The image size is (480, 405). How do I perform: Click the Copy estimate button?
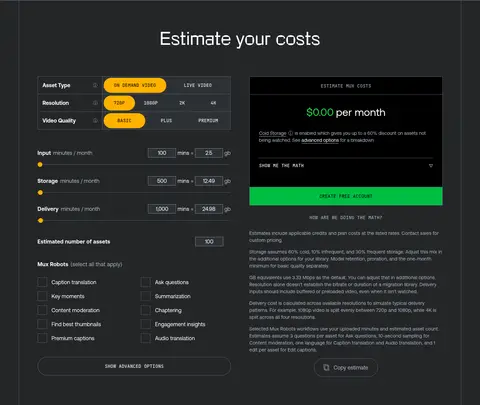pyautogui.click(x=346, y=368)
